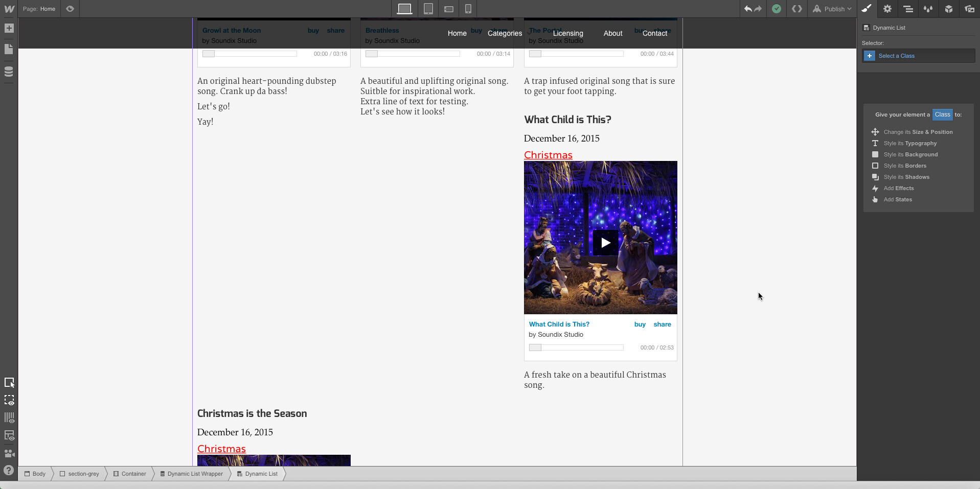
Task: Select Dynamic List Wrapper breadcrumb
Action: 192,474
